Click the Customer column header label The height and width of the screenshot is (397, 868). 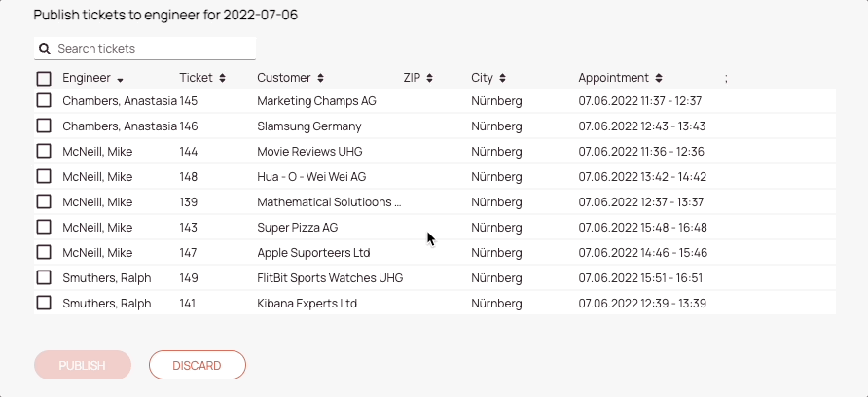click(x=283, y=78)
